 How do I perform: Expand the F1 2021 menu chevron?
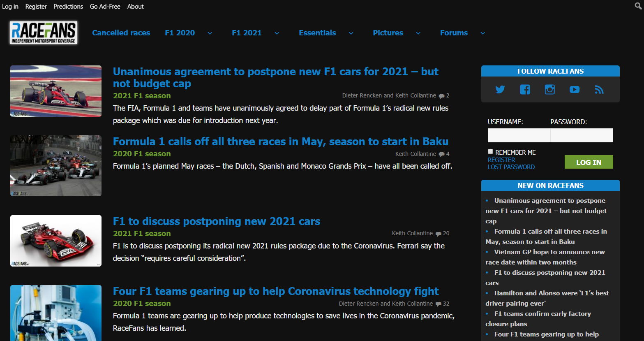277,33
